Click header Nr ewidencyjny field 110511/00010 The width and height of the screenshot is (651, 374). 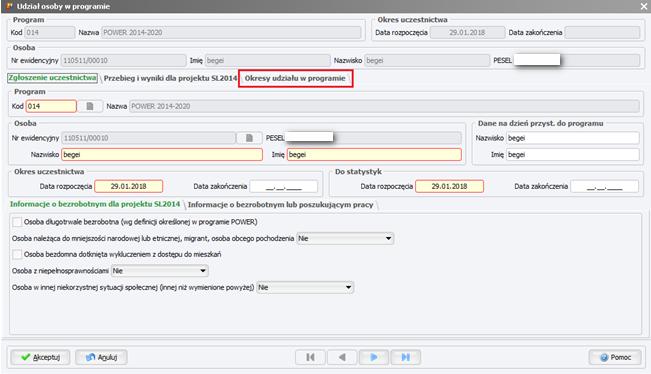123,60
